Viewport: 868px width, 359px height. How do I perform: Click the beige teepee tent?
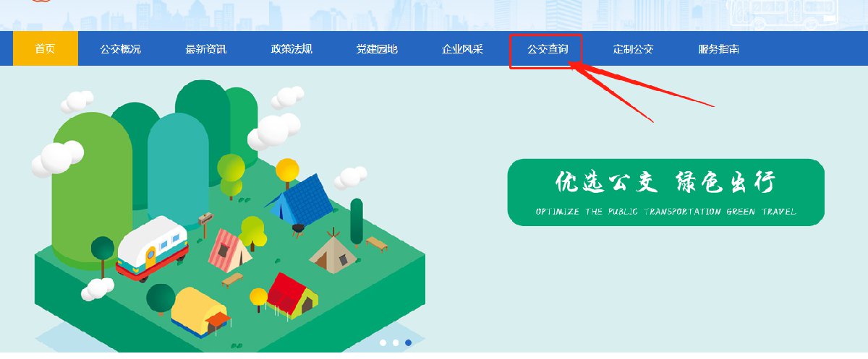coord(332,251)
